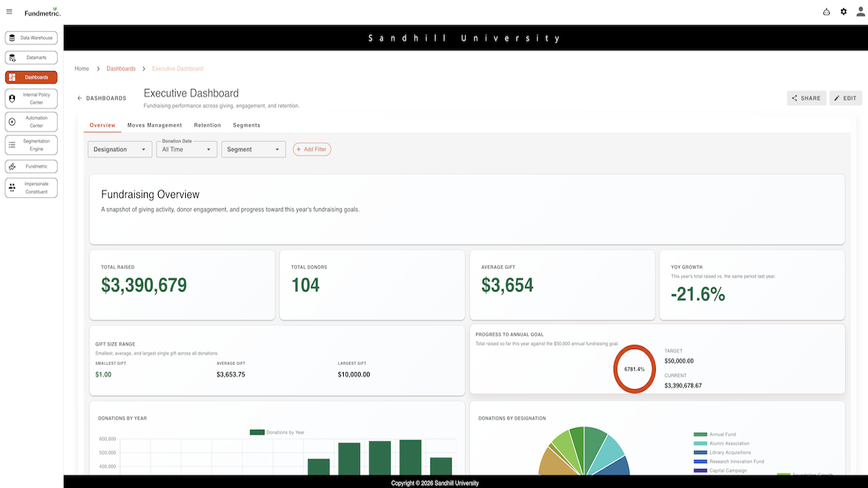Toggle Donations by Year legend swatch
Viewport: 868px width, 488px height.
click(257, 432)
